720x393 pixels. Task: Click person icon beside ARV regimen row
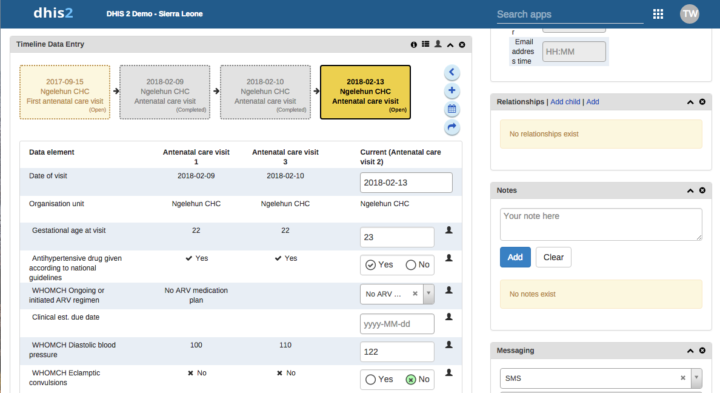pos(449,290)
